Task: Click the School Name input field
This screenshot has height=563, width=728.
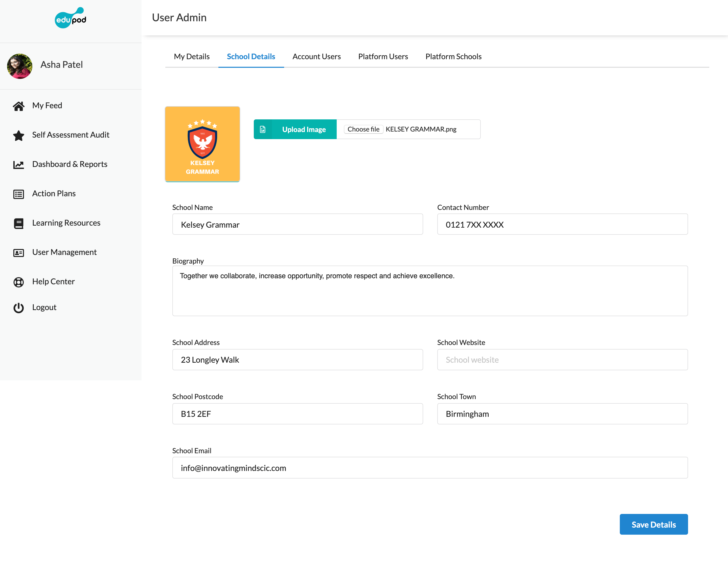Action: pos(297,224)
